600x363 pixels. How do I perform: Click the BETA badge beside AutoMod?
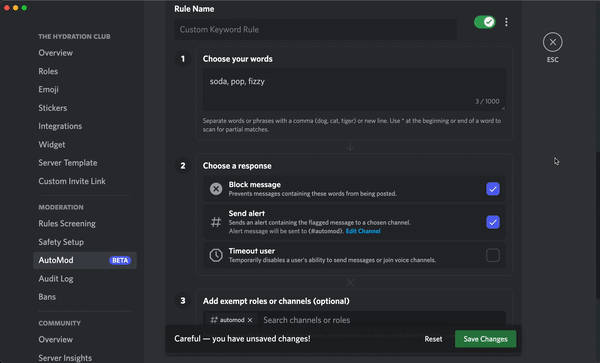tap(120, 260)
